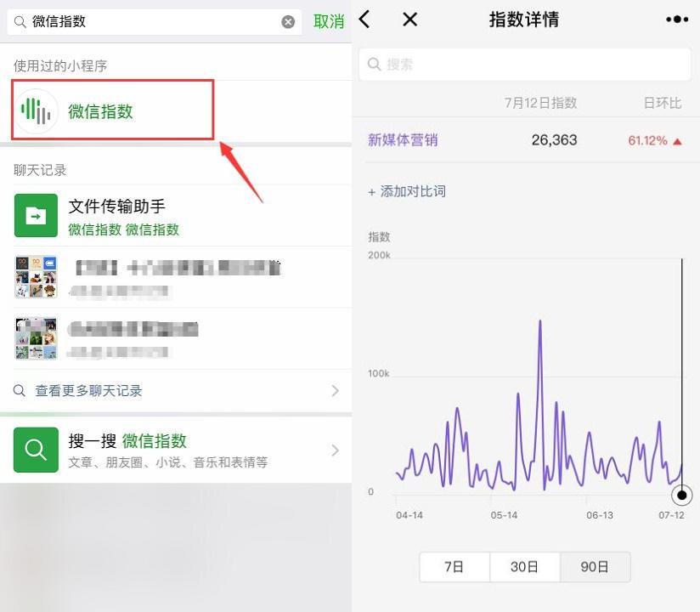Tap 添加对比词 to add comparison
The height and width of the screenshot is (612, 700).
pos(407,191)
